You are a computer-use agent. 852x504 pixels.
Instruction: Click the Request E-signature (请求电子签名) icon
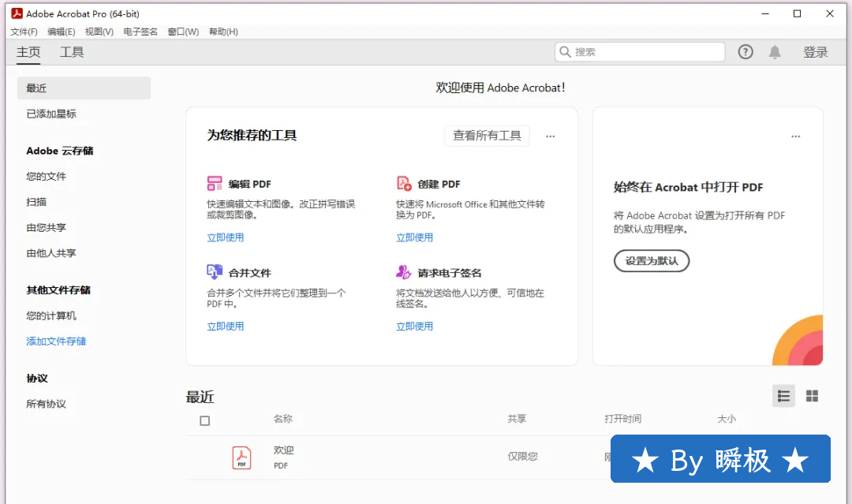pos(404,272)
